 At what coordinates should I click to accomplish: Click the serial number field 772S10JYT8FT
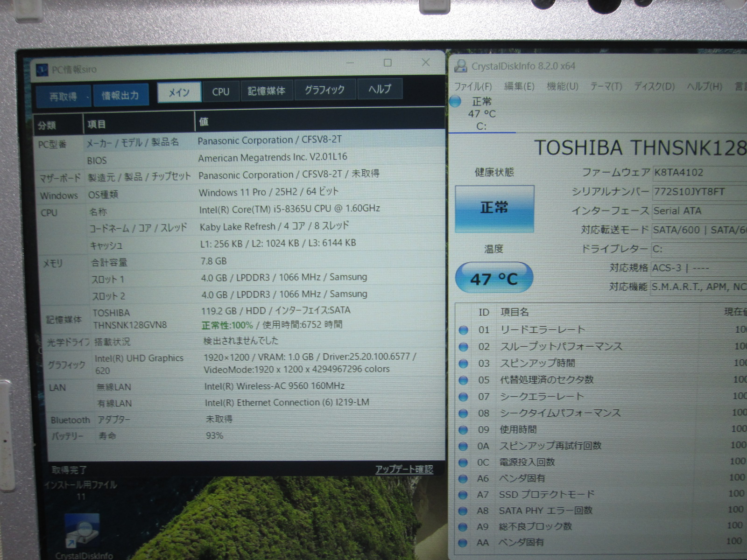699,192
